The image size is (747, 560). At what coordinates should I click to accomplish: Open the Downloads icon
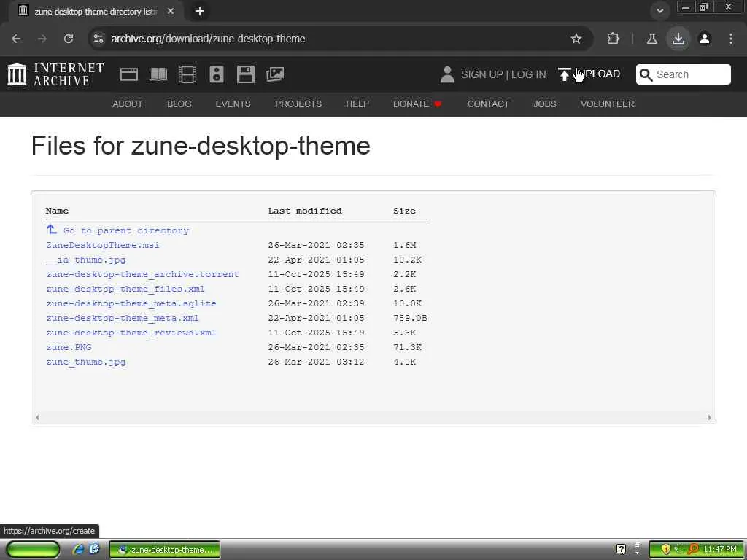point(678,39)
